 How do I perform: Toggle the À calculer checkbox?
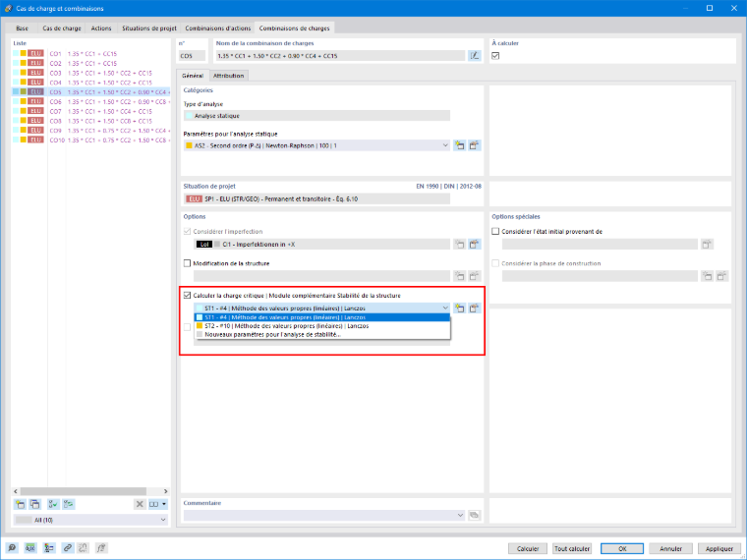495,56
